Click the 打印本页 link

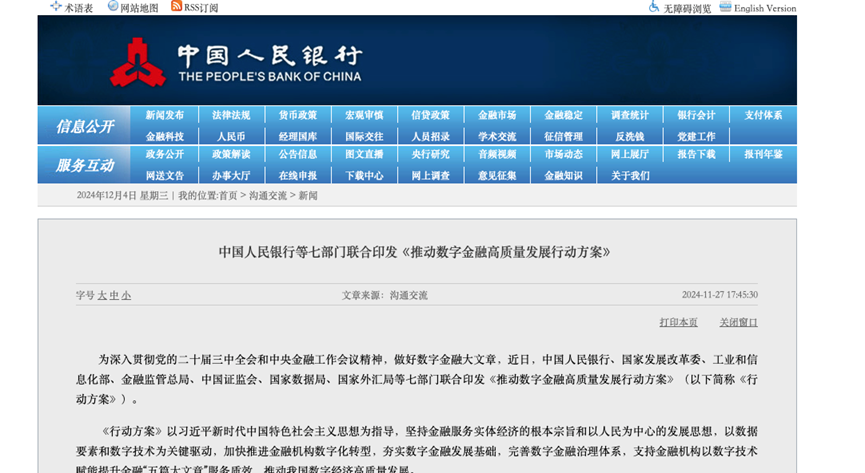pos(678,322)
